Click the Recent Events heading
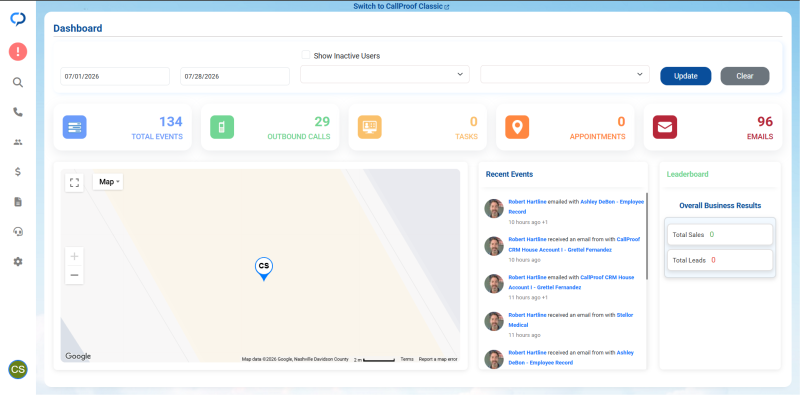The width and height of the screenshot is (800, 395). pyautogui.click(x=509, y=174)
